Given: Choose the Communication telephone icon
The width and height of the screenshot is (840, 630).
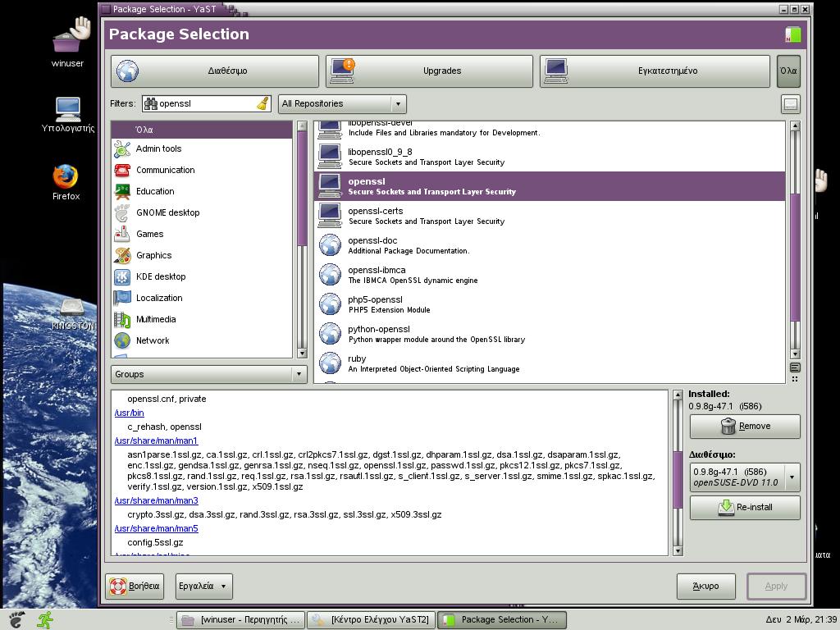Looking at the screenshot, I should point(122,171).
